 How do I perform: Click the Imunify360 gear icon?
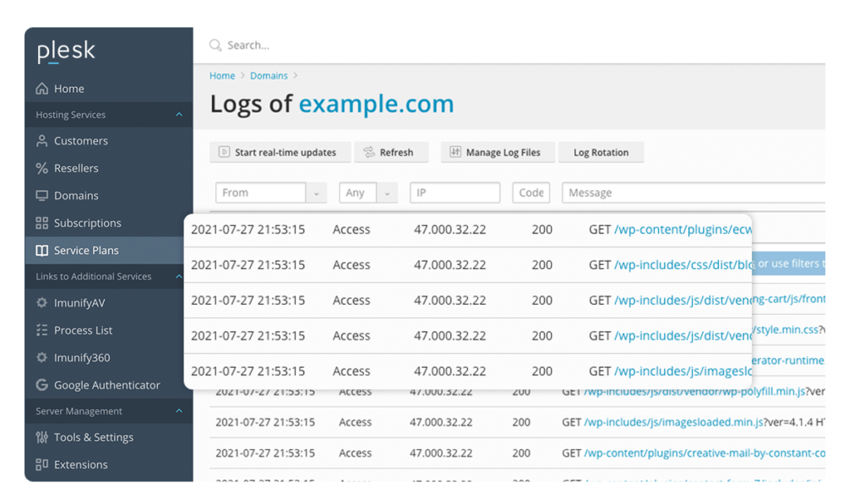(x=42, y=357)
